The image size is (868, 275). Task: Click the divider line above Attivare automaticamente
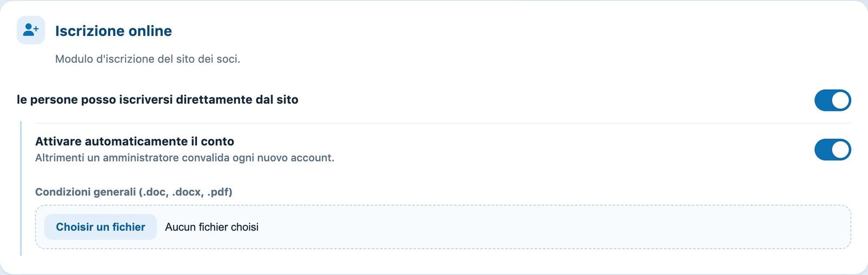(437, 123)
